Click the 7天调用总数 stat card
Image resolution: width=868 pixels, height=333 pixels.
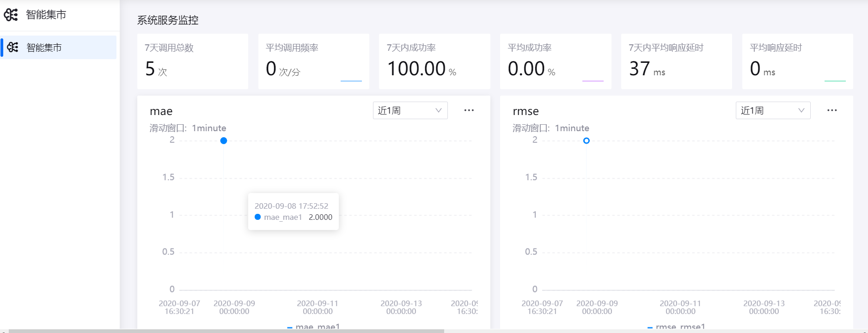pos(192,61)
